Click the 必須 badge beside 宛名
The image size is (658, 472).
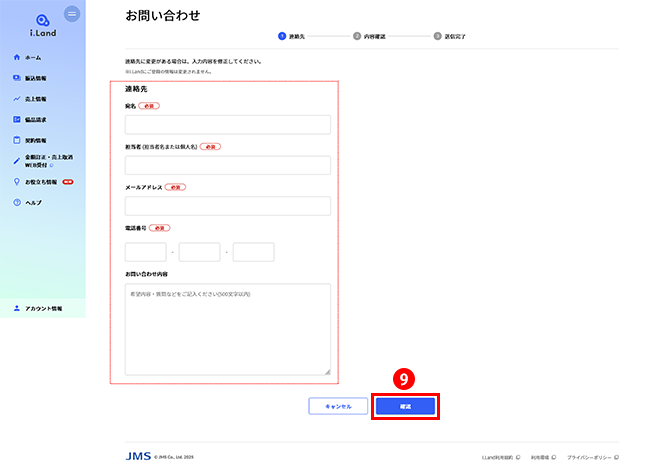pos(149,106)
